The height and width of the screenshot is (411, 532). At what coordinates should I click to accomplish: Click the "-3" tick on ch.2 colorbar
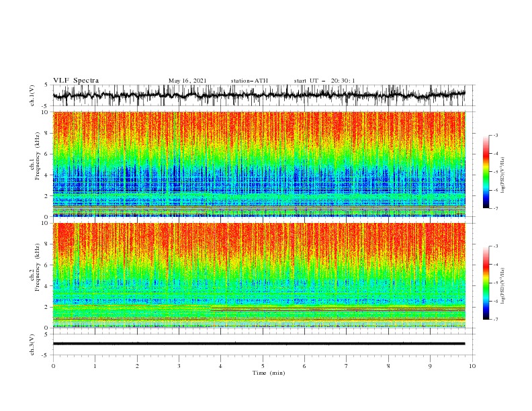point(496,246)
